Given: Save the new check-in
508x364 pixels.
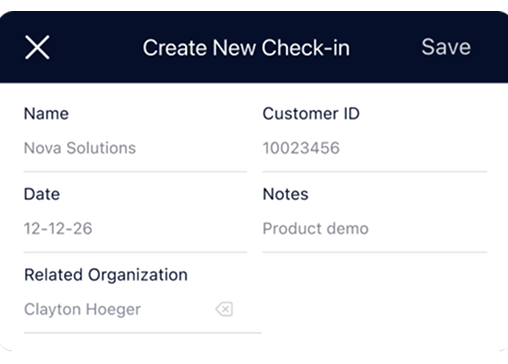Looking at the screenshot, I should pyautogui.click(x=446, y=47).
